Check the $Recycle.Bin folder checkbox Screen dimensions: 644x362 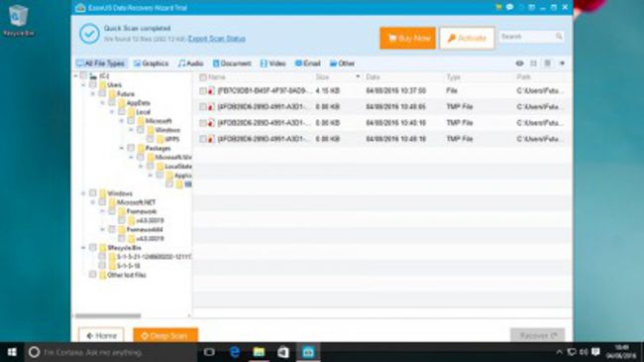(93, 248)
